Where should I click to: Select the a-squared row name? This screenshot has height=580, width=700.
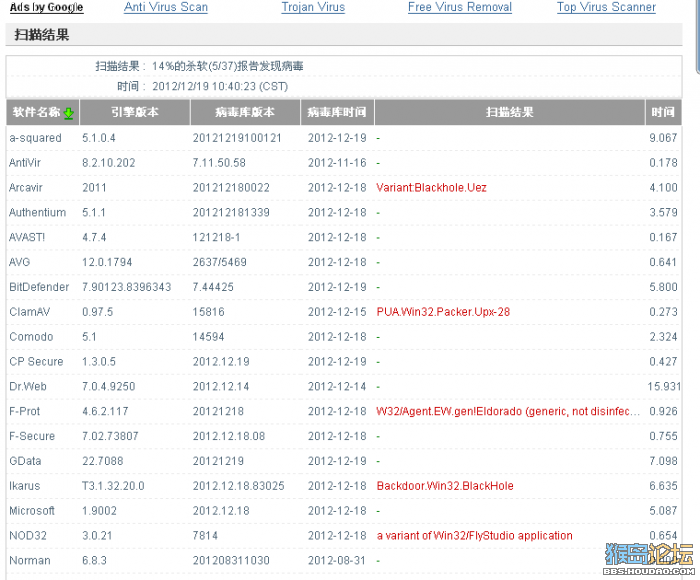[x=35, y=138]
